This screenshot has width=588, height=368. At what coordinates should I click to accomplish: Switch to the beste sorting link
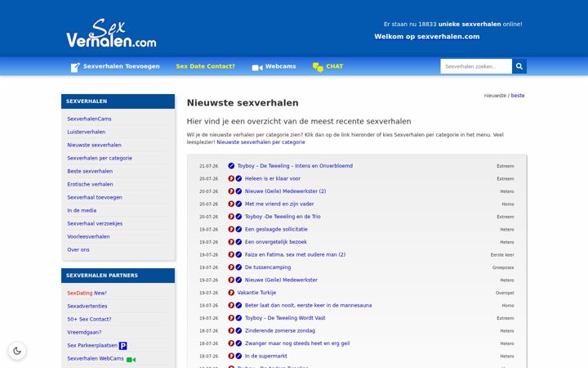[518, 96]
